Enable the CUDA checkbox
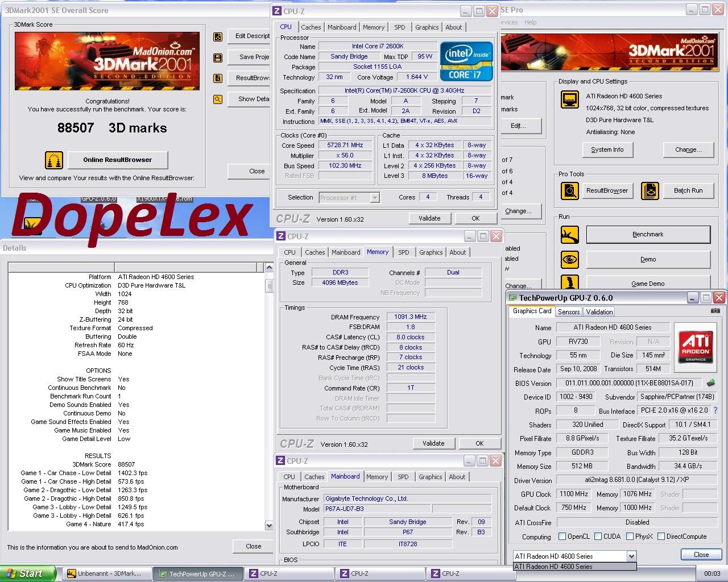This screenshot has width=728, height=582. [598, 536]
